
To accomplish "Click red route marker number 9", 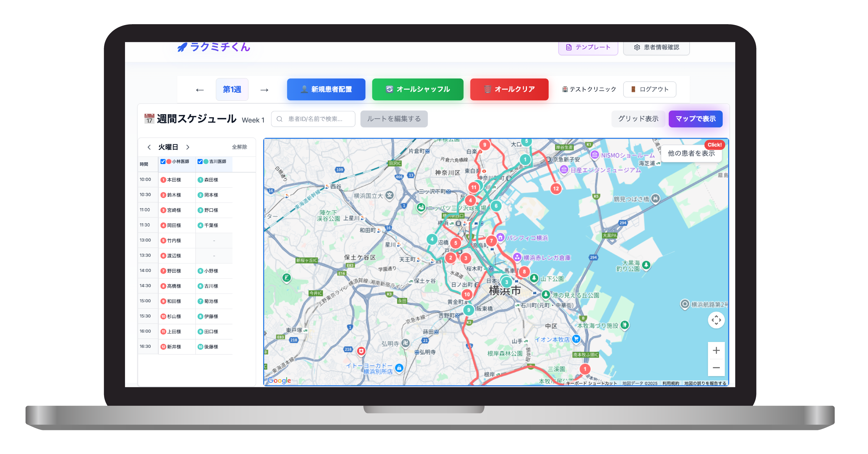I will point(485,145).
